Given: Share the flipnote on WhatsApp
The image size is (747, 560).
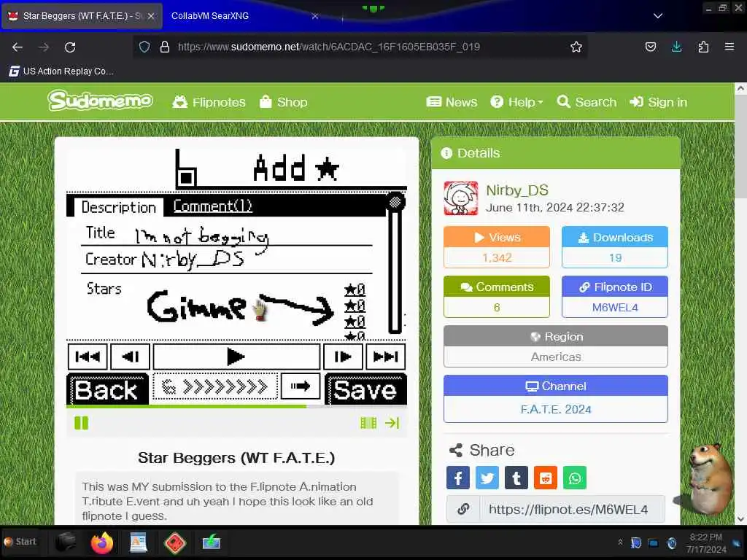Looking at the screenshot, I should 575,478.
